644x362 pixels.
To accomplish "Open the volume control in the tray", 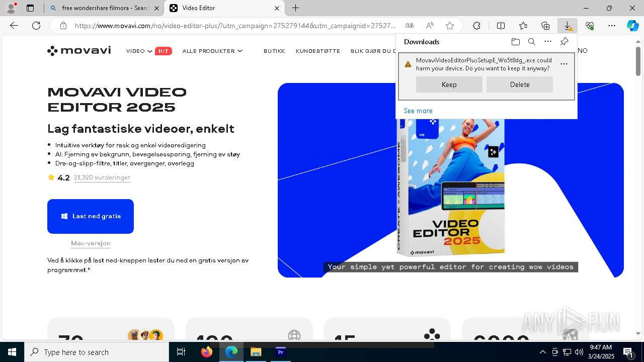I will tap(579, 352).
